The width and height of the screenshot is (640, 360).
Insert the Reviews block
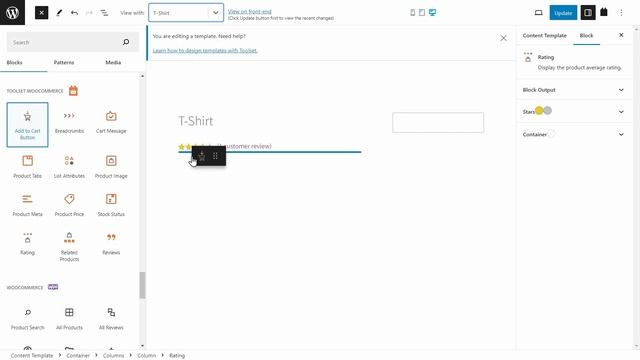111,244
